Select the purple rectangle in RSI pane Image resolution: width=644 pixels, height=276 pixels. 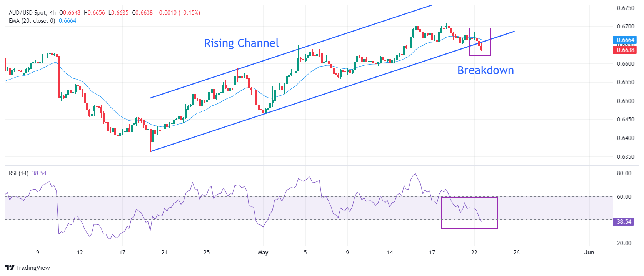click(x=469, y=197)
